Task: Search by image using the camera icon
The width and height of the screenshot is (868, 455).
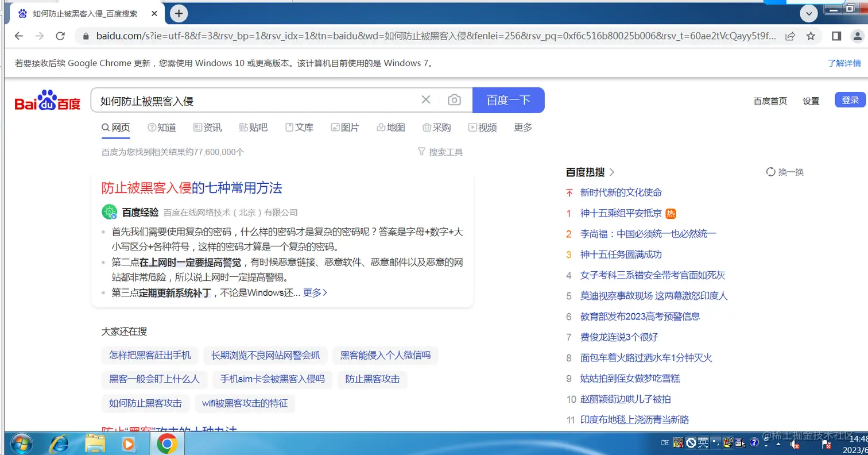Action: click(x=454, y=100)
